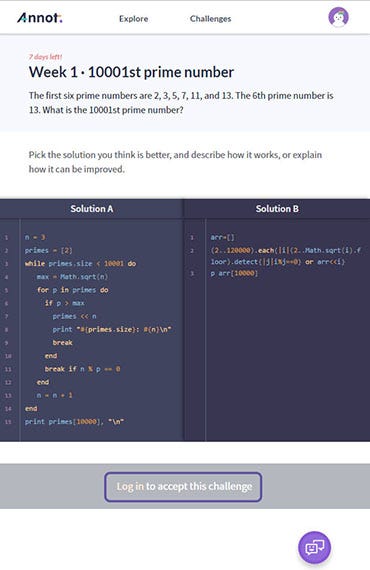The image size is (370, 570).
Task: Click line number 8 in Solution A gutter
Action: [6, 330]
